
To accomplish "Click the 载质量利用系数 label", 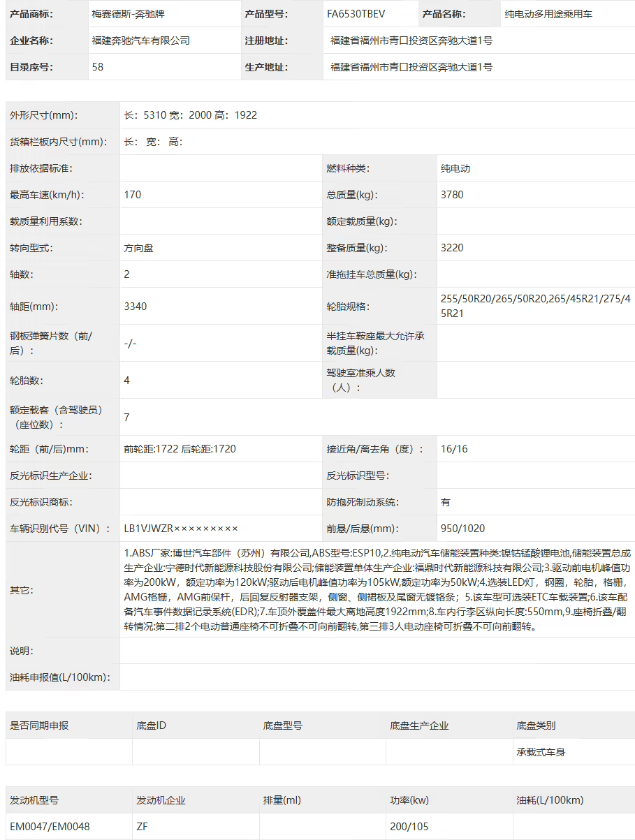I will (x=46, y=221).
